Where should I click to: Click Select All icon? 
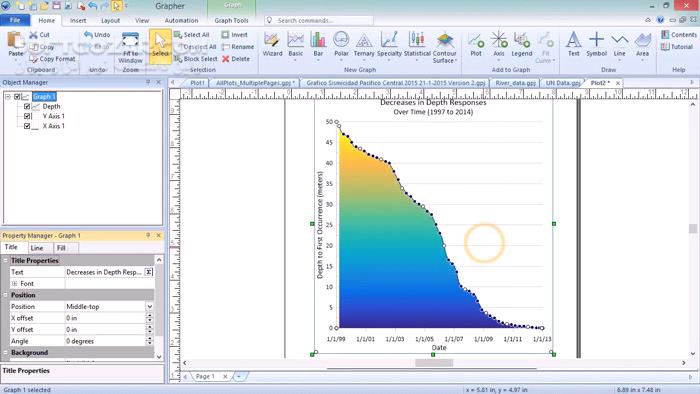[178, 34]
